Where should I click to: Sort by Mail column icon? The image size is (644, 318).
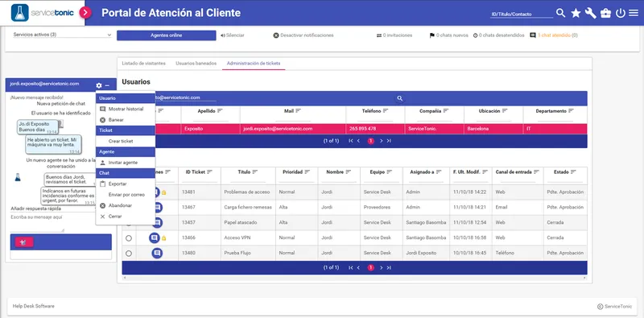(298, 111)
